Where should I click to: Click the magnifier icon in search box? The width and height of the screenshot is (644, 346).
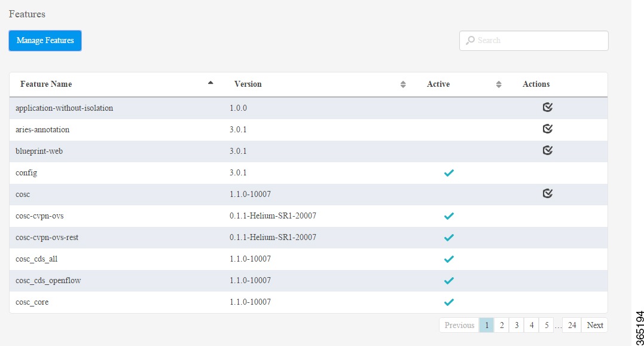tap(471, 41)
